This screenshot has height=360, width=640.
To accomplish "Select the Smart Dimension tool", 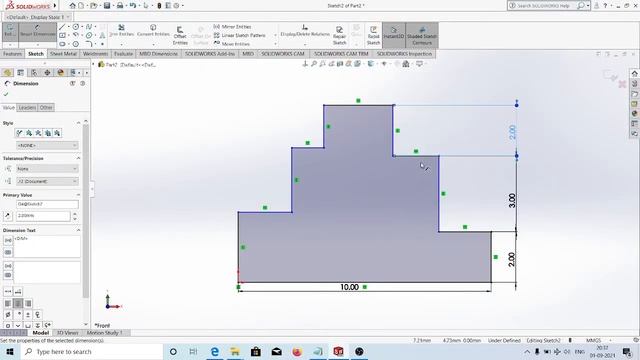I will coord(38,32).
